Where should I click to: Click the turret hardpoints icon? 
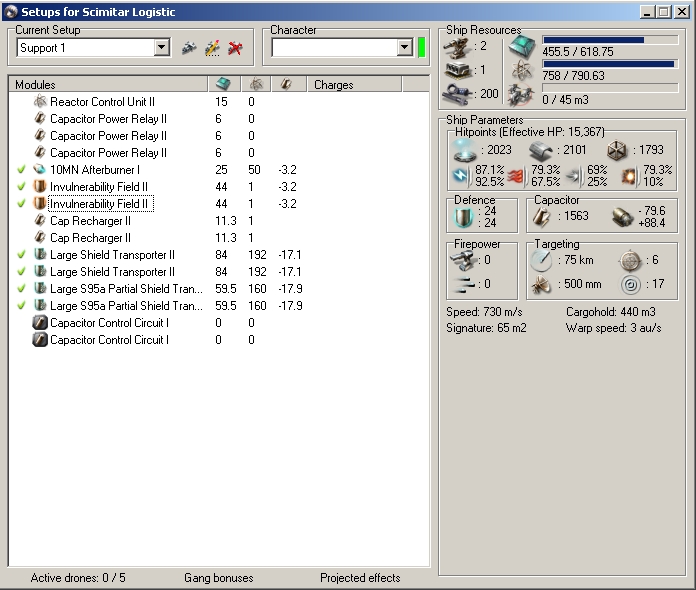(457, 47)
